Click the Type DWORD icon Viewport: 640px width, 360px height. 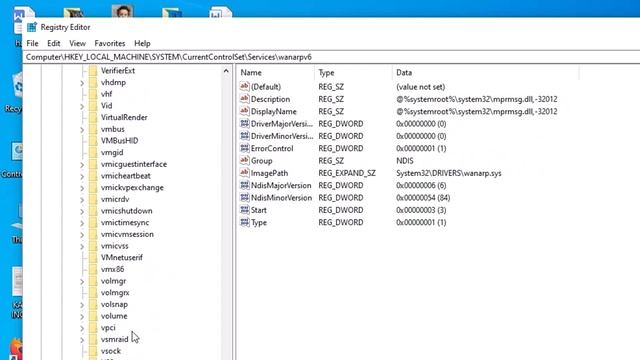point(244,222)
